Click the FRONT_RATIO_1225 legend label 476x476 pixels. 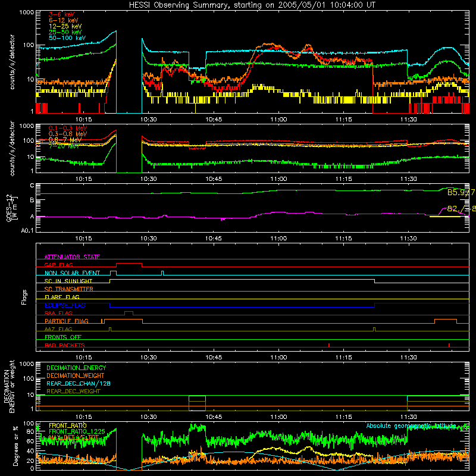tap(77, 431)
